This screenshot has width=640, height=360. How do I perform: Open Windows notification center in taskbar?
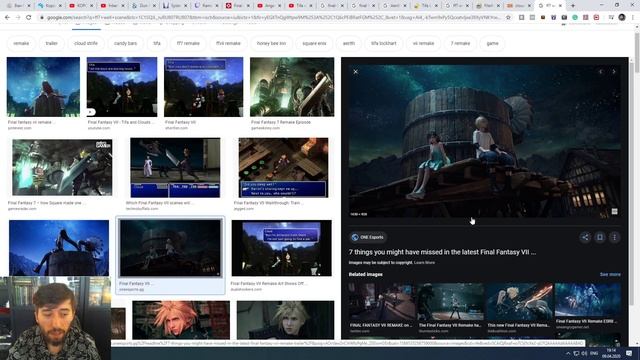(629, 353)
